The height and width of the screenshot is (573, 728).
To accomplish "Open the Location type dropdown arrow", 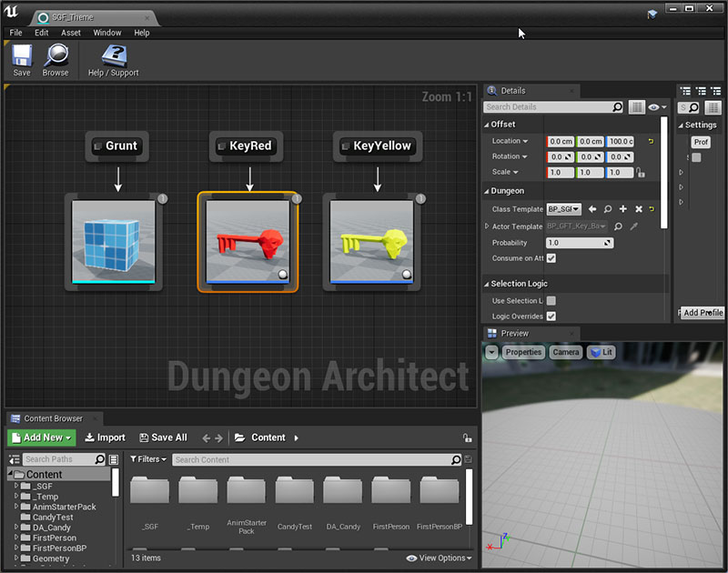I will (525, 141).
